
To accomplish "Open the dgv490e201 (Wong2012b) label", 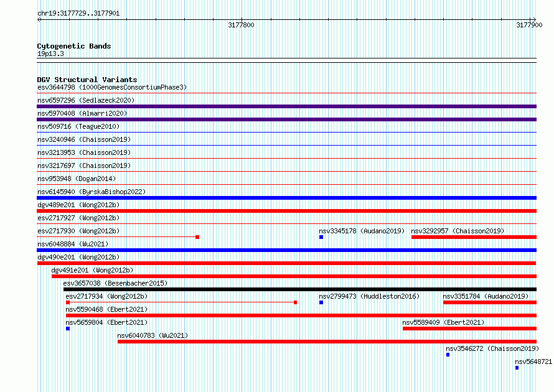I will point(78,257).
